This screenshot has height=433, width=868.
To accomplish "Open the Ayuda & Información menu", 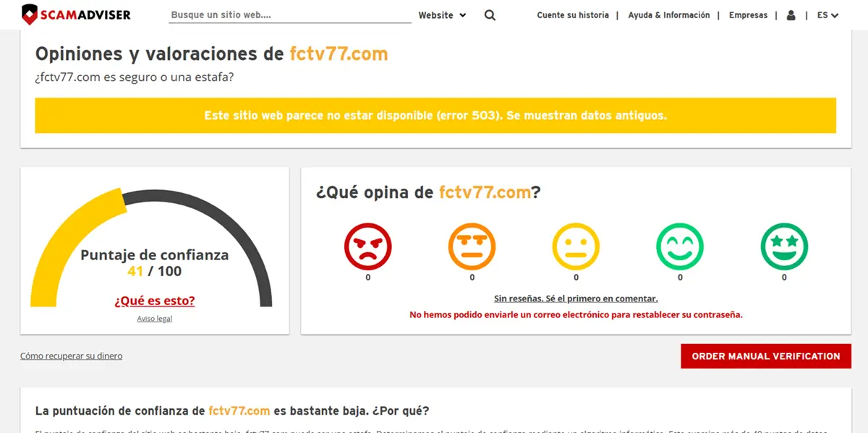I will [x=669, y=14].
